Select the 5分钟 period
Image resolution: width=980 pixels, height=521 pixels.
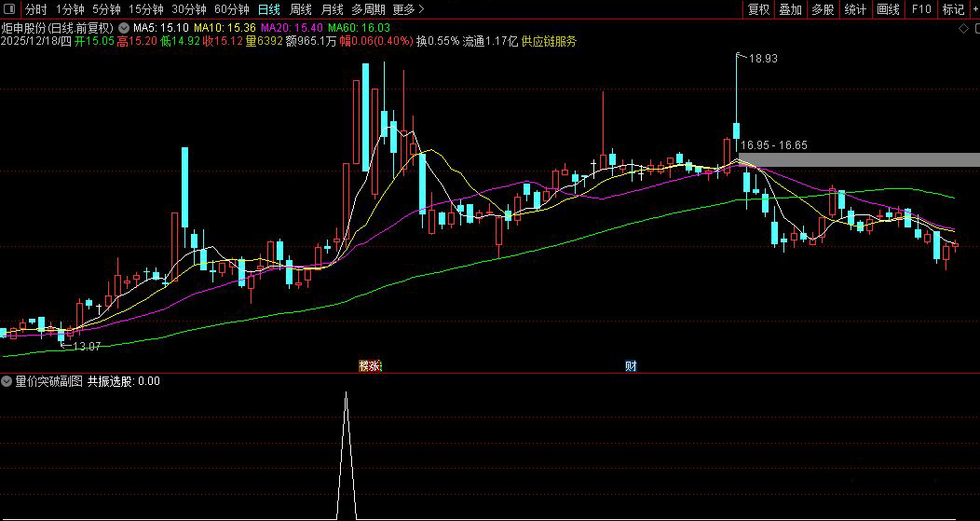[106, 9]
